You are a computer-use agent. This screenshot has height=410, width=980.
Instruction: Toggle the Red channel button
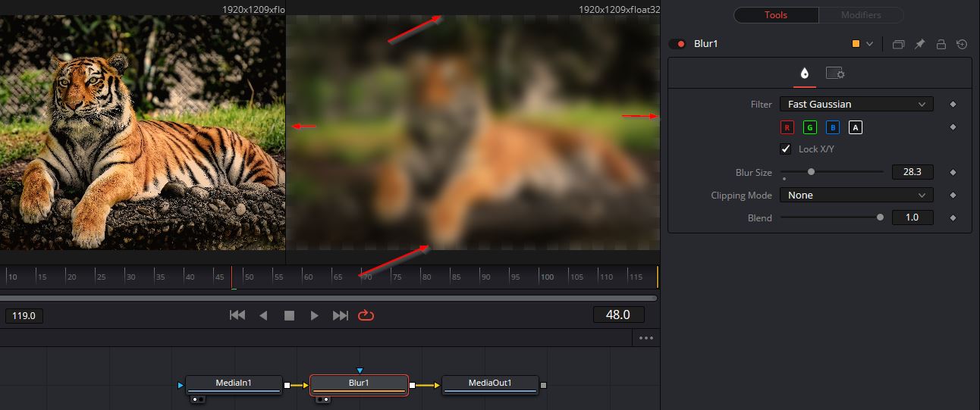[x=787, y=127]
